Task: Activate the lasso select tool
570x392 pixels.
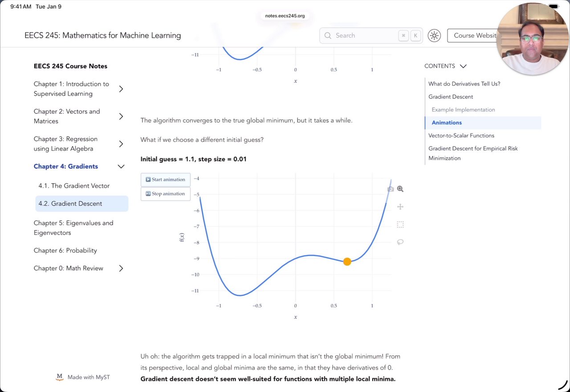Action: (x=400, y=242)
